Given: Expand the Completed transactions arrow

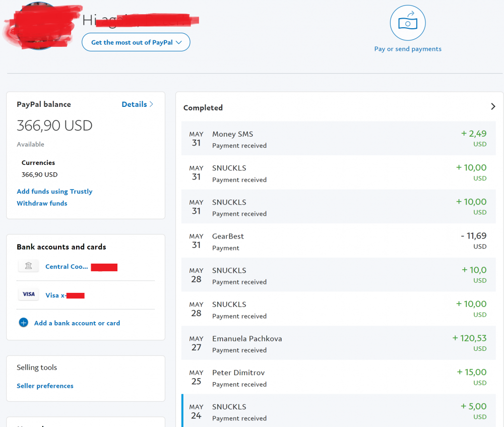Looking at the screenshot, I should click(493, 106).
